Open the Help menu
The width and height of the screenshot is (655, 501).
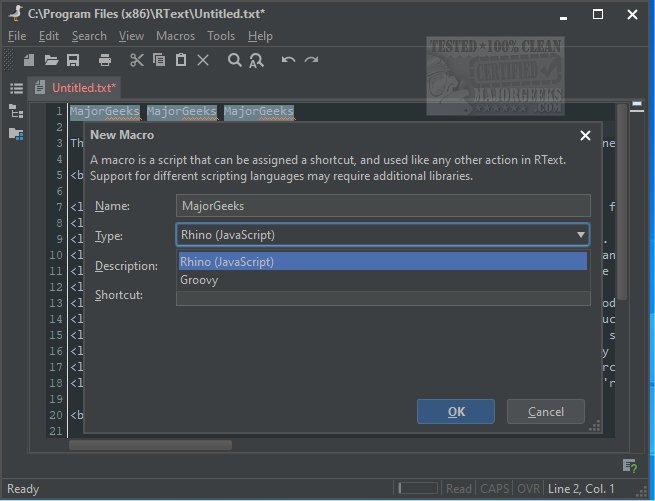pyautogui.click(x=260, y=36)
